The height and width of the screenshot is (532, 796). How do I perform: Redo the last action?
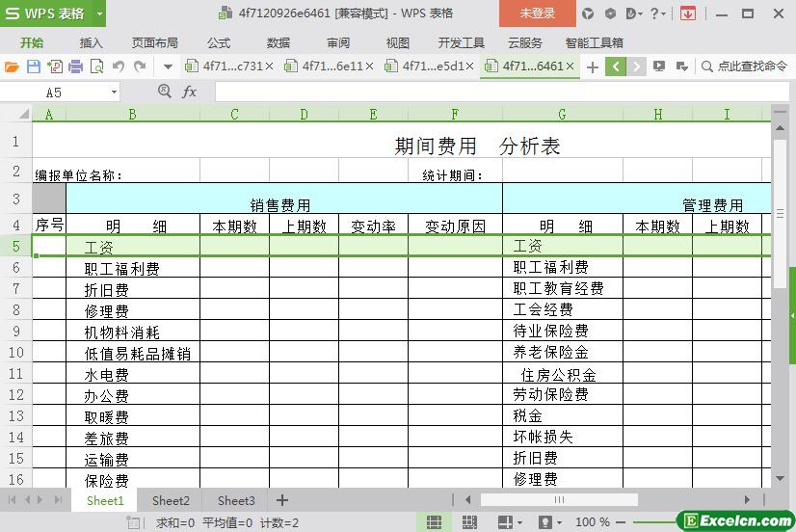[x=140, y=66]
